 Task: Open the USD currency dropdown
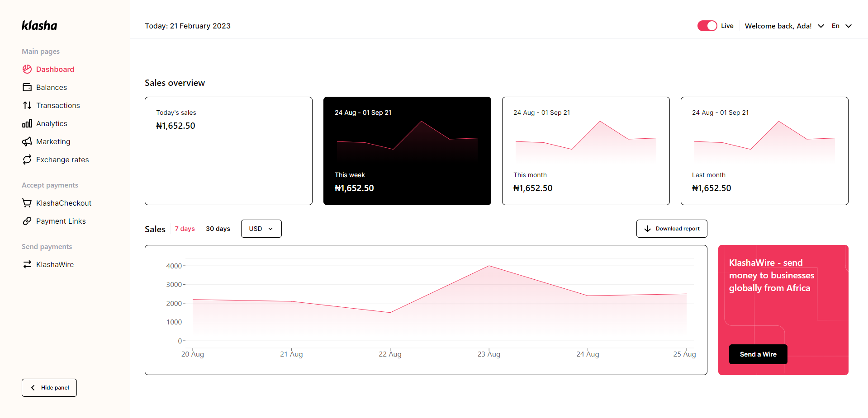261,228
